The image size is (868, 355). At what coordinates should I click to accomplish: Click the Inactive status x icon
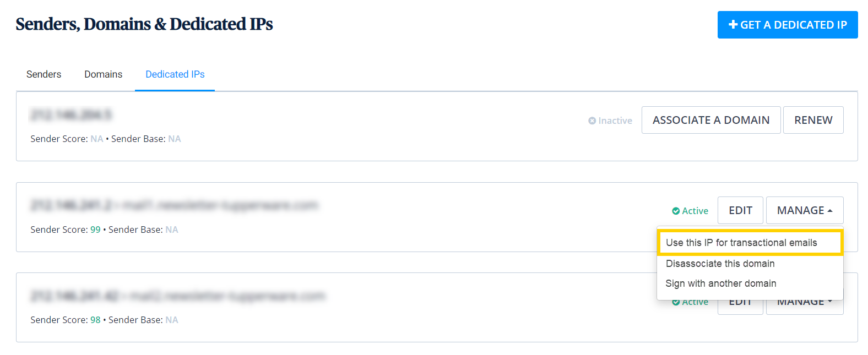click(592, 121)
